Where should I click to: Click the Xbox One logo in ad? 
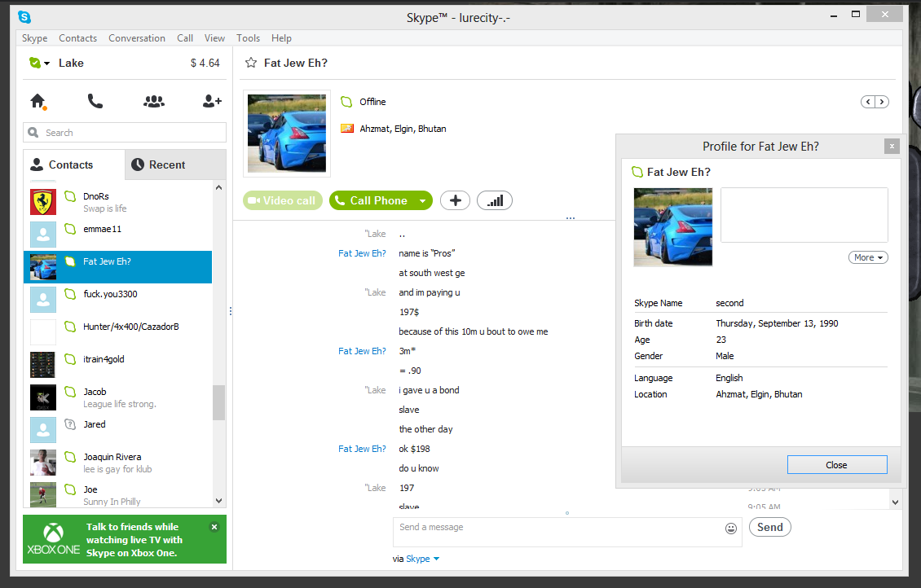click(54, 539)
